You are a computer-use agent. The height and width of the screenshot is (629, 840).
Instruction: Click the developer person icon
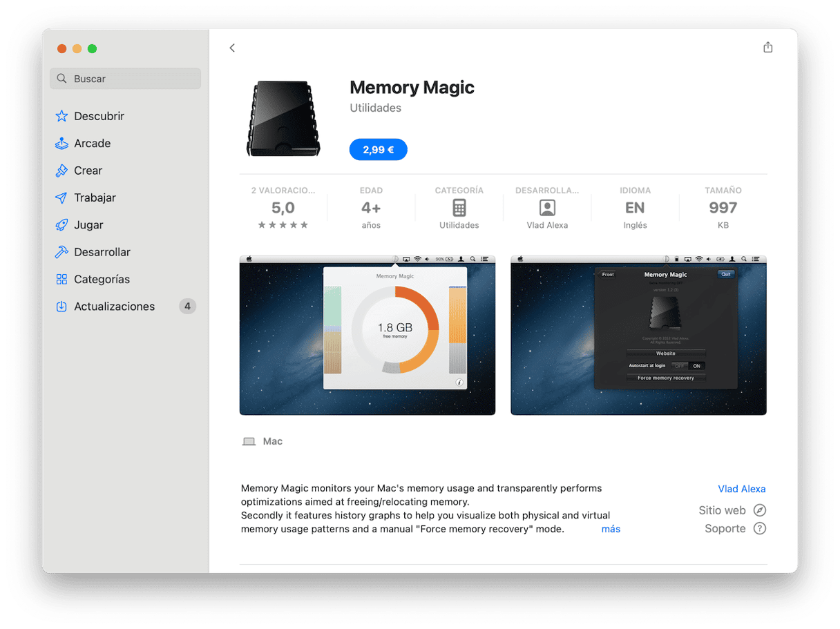(547, 208)
